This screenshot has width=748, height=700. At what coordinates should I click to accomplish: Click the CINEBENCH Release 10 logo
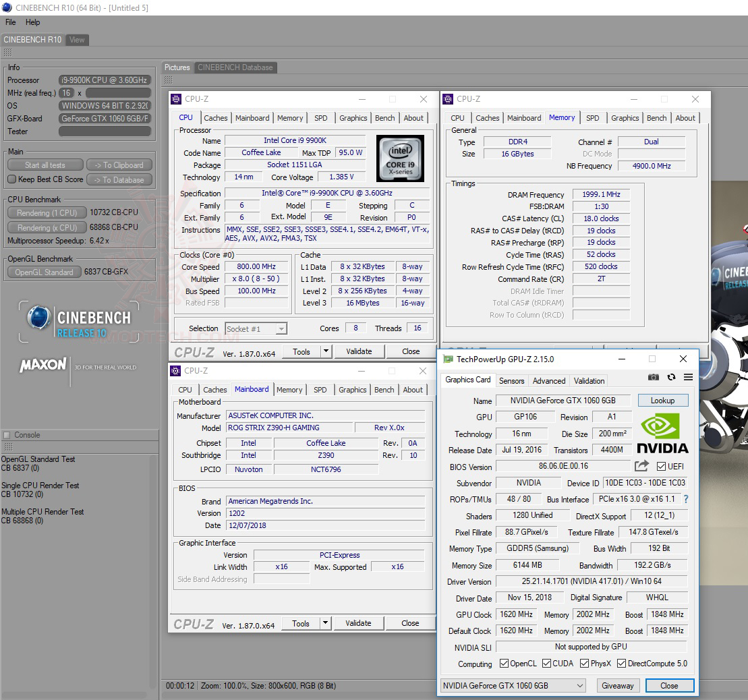click(x=79, y=321)
